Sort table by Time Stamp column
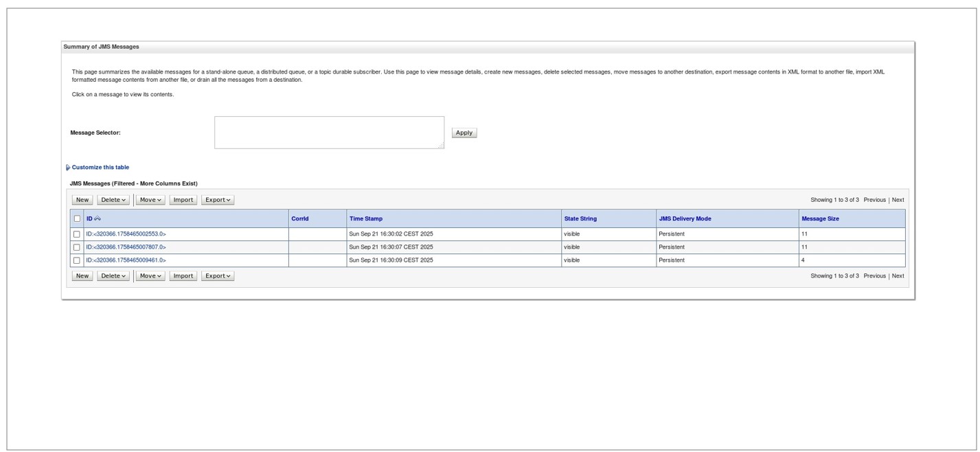 tap(366, 219)
